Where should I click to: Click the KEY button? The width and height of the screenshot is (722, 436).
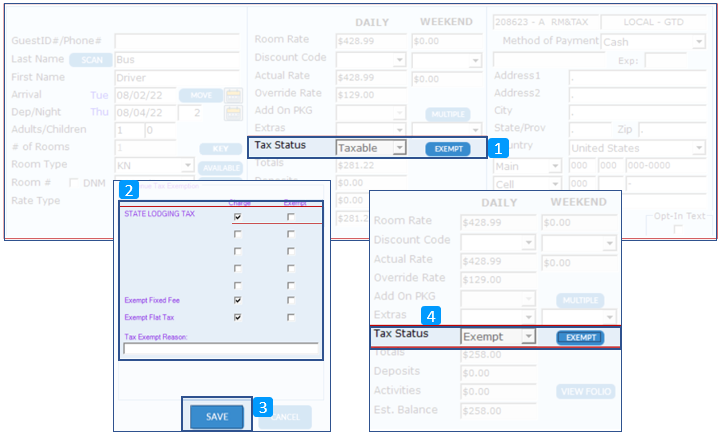click(x=220, y=147)
